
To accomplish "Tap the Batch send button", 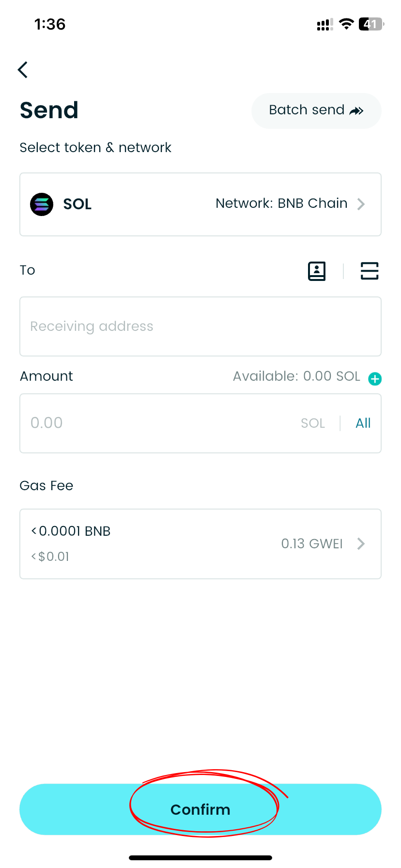I will (x=316, y=110).
